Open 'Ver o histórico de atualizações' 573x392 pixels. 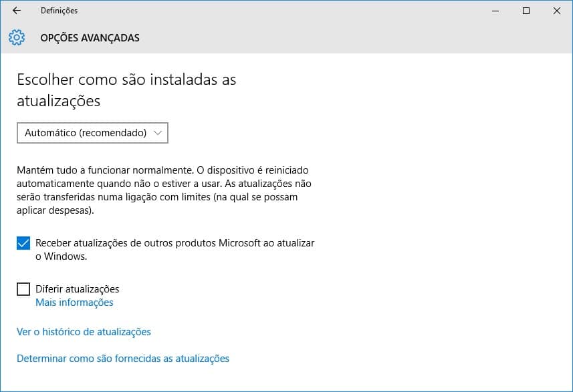pos(84,332)
